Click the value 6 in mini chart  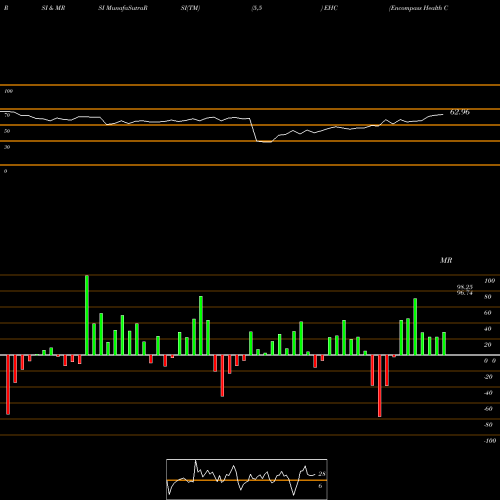[320, 486]
